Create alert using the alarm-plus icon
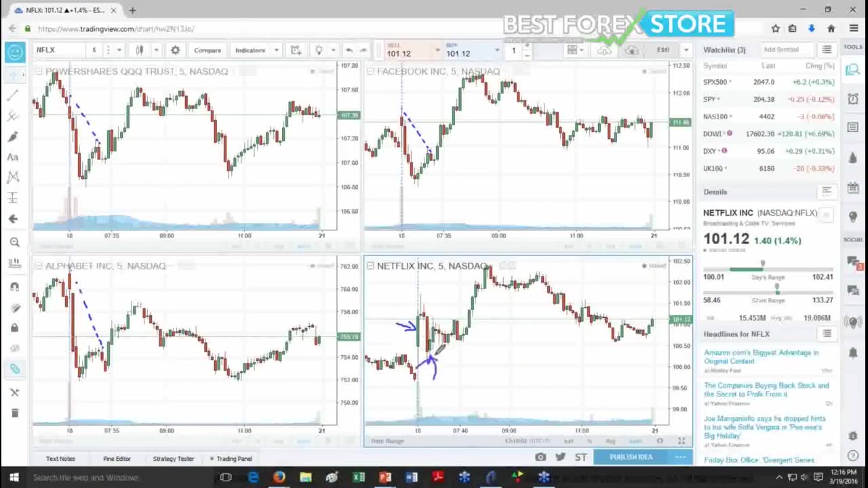868x488 pixels. pos(296,50)
